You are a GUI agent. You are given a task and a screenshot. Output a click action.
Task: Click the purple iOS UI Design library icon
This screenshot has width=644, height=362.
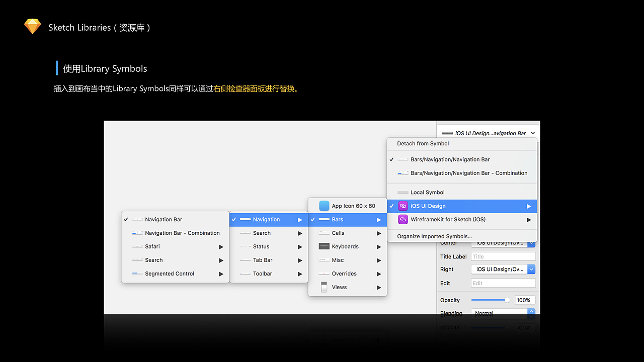[x=403, y=206]
